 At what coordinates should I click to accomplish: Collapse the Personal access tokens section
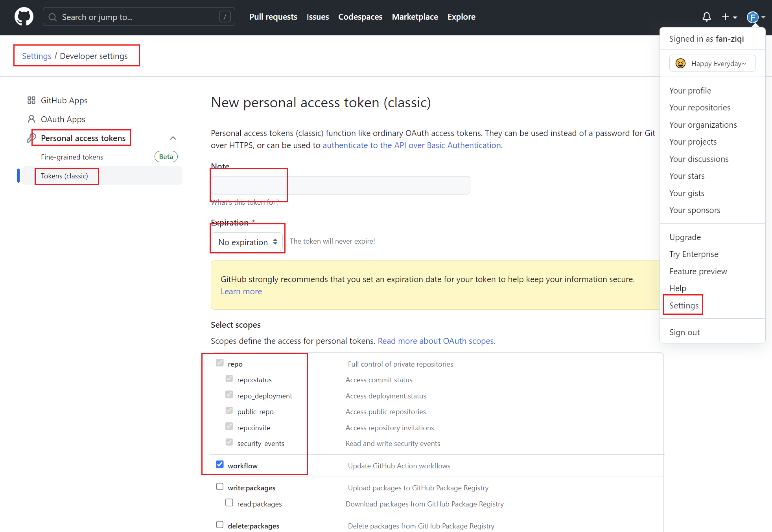(x=173, y=138)
